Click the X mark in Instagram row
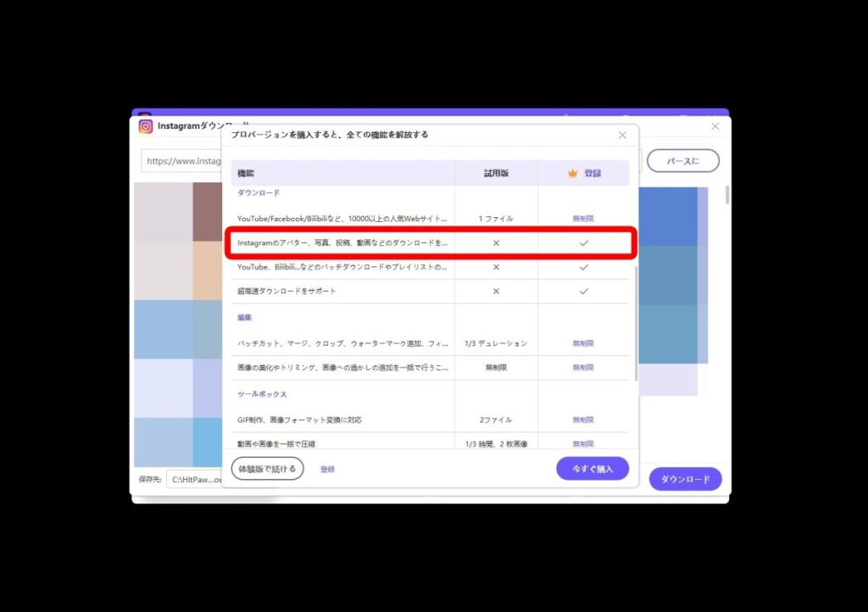Screen dimensions: 868x612 (496, 243)
